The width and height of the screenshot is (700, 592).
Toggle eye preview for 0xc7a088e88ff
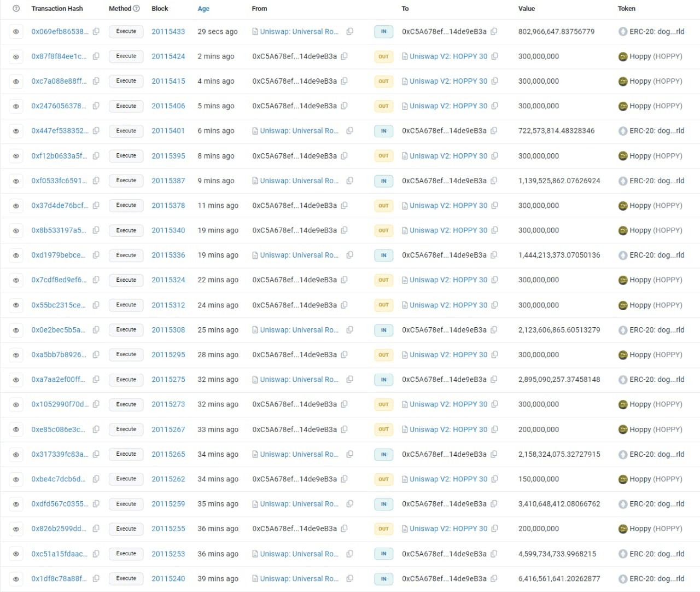click(16, 81)
